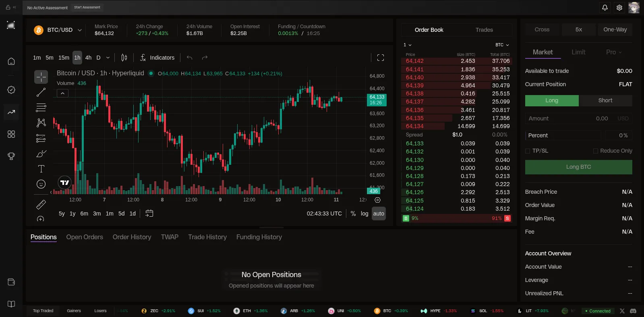Open the notifications bell
The height and width of the screenshot is (317, 644).
point(605,7)
